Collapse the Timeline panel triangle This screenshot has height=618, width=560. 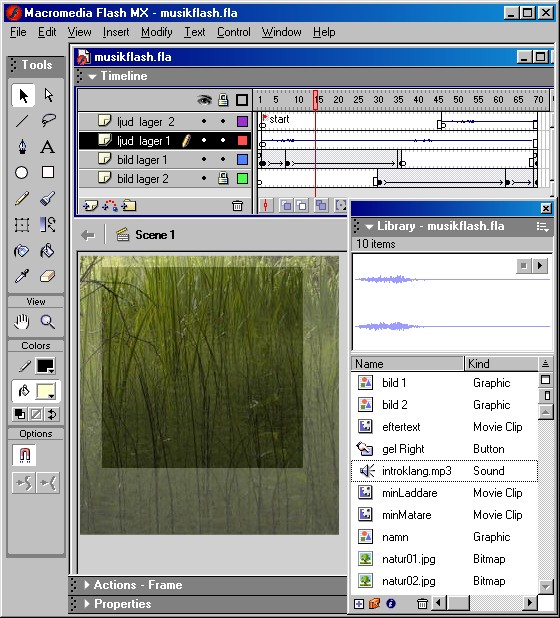92,76
